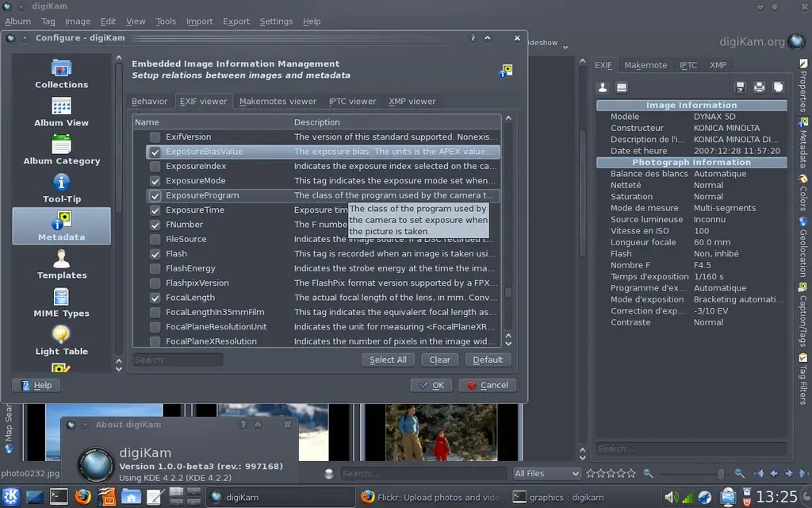812x508 pixels.
Task: Select the MIME Types settings icon
Action: 60,302
